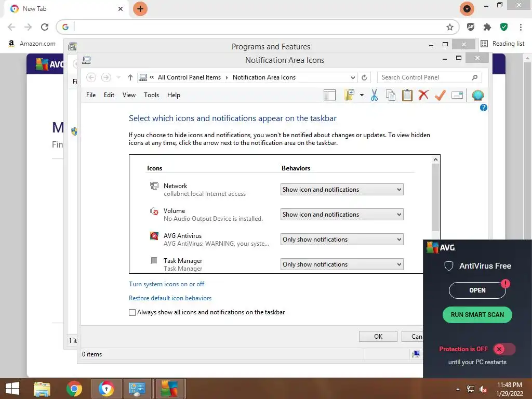Refresh the Control Panel address bar

364,78
